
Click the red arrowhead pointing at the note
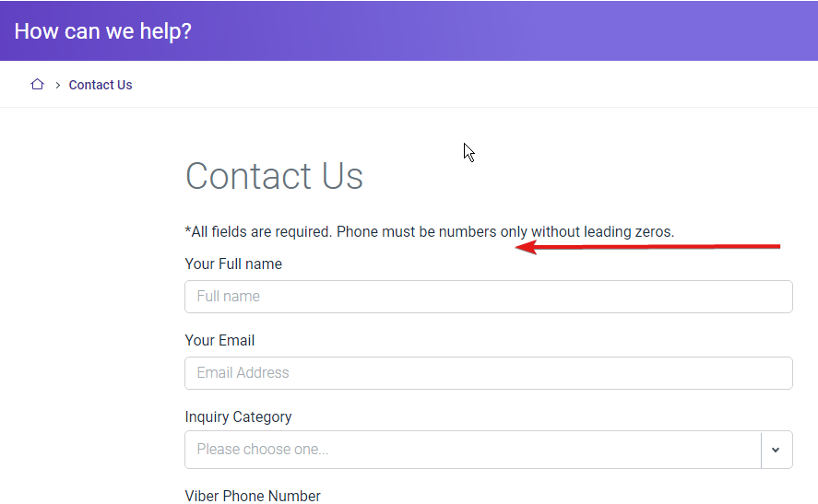[x=526, y=247]
